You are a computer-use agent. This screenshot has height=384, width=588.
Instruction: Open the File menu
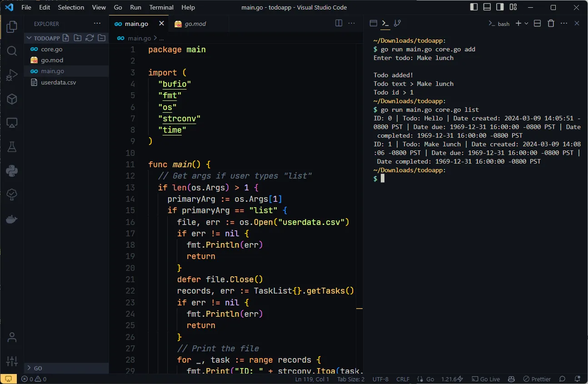pos(26,7)
